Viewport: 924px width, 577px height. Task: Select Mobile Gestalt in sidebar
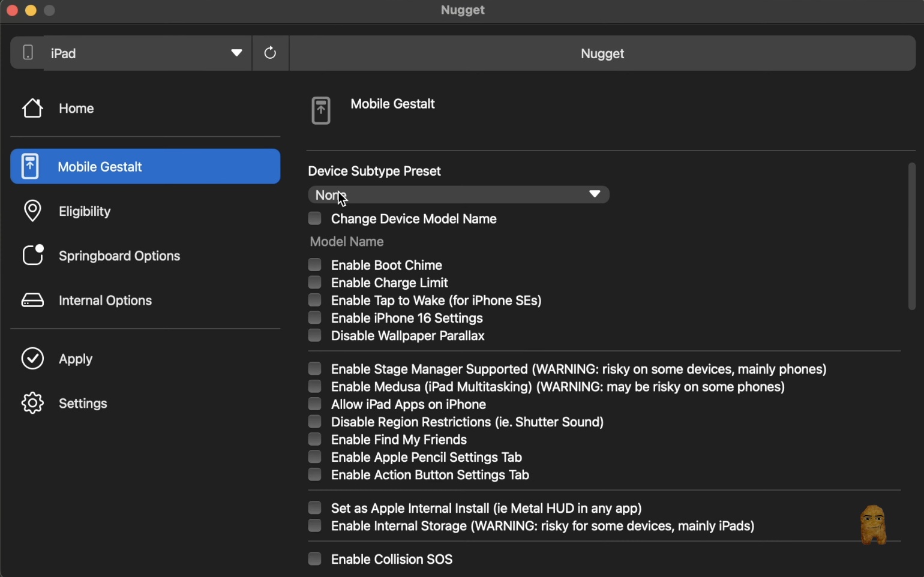click(x=145, y=166)
